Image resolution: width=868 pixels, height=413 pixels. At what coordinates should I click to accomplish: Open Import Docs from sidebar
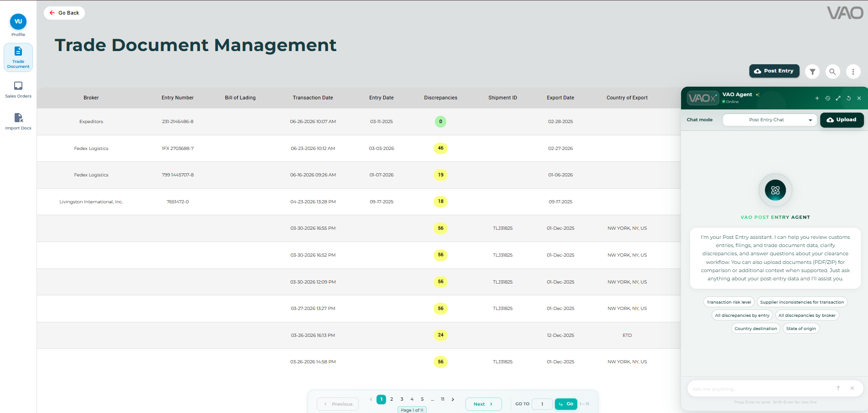pyautogui.click(x=18, y=121)
